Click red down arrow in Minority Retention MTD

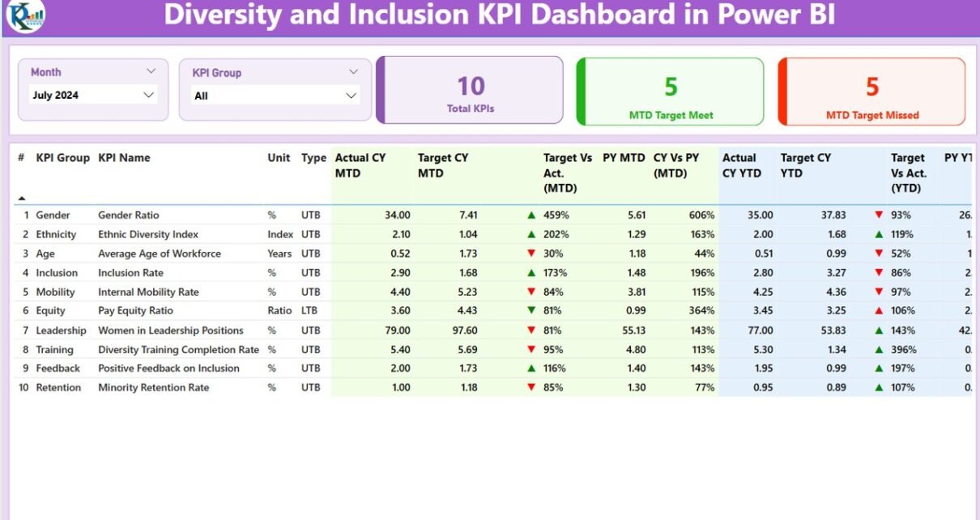click(x=531, y=387)
